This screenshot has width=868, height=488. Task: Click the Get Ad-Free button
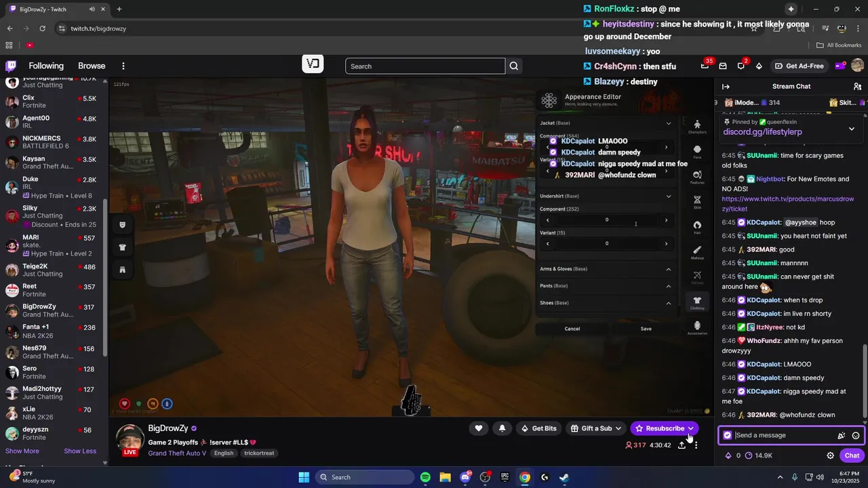click(799, 66)
